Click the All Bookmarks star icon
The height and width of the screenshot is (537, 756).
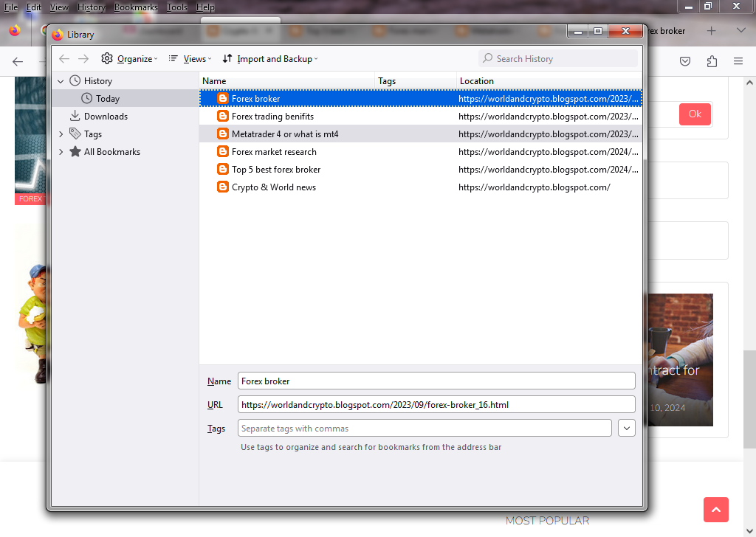[75, 151]
